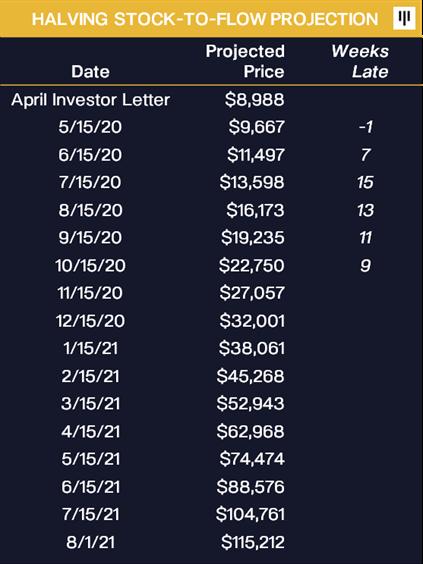Image resolution: width=423 pixels, height=564 pixels.
Task: Select the Halving Stock-to-Flow Projection title
Action: click(205, 19)
